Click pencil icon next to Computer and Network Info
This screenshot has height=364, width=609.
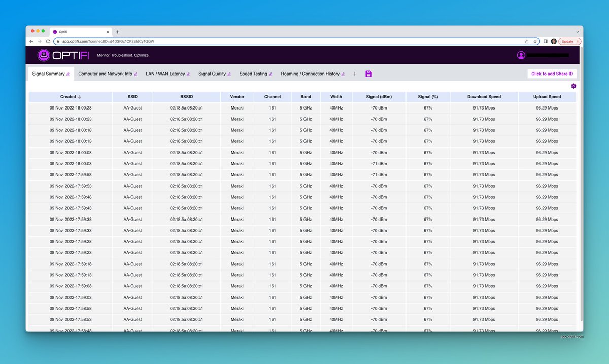136,74
